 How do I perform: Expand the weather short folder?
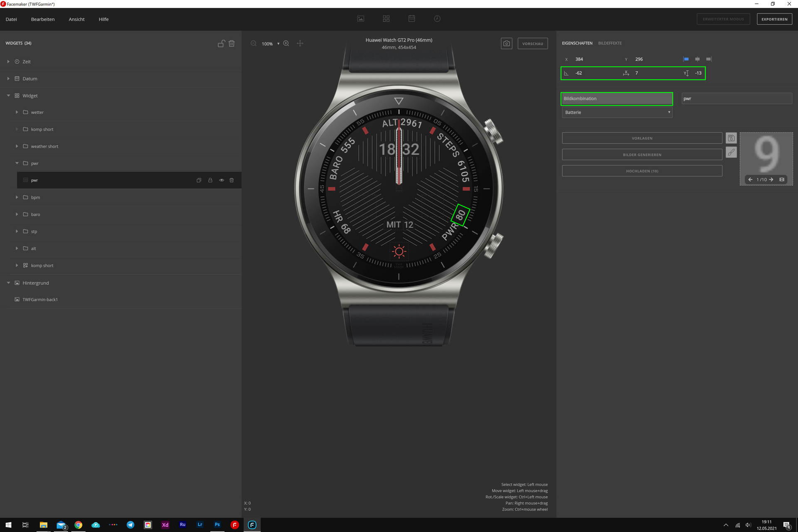coord(17,146)
